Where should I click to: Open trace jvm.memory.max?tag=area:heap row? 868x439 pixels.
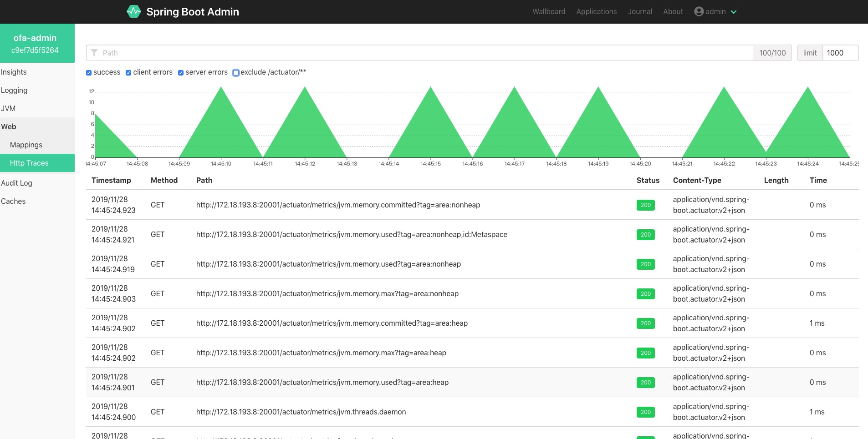click(x=472, y=353)
